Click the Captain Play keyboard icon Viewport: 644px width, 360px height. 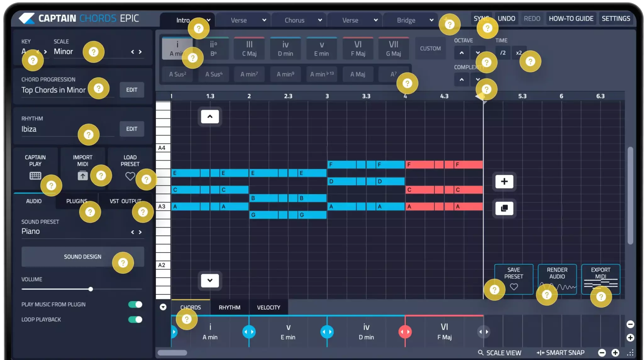click(35, 176)
